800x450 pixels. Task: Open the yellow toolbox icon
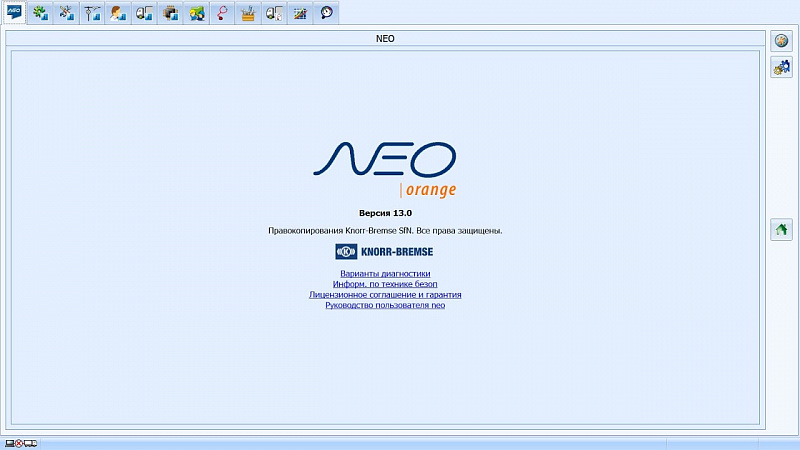248,12
